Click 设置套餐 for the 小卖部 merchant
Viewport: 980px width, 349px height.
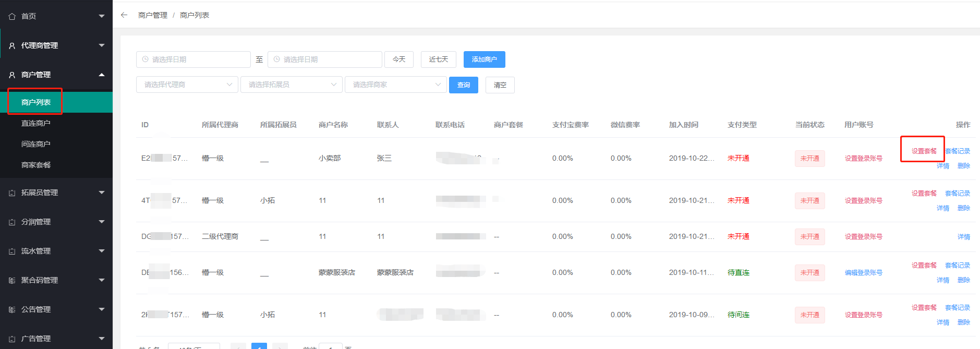pyautogui.click(x=924, y=151)
